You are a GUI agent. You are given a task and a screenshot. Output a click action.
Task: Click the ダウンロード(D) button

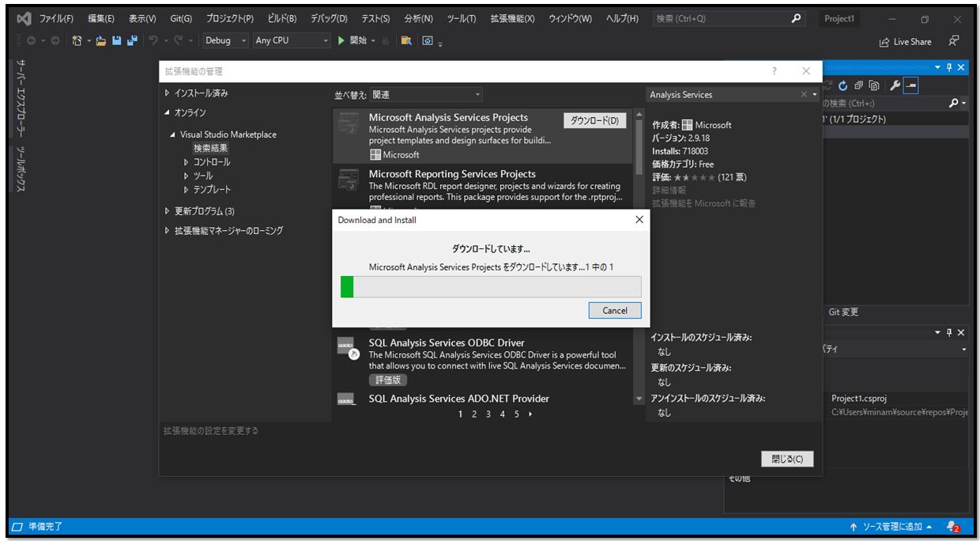[595, 120]
